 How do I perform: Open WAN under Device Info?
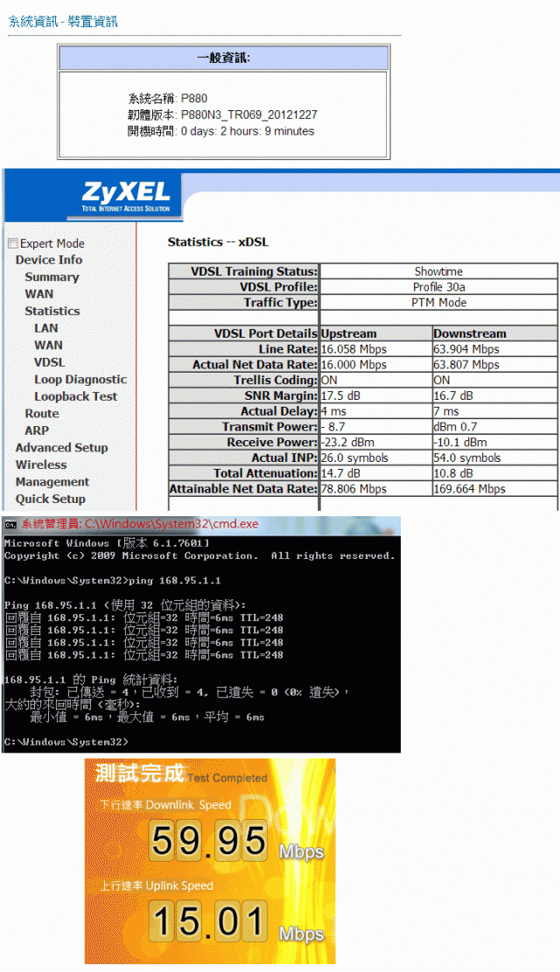pyautogui.click(x=39, y=294)
